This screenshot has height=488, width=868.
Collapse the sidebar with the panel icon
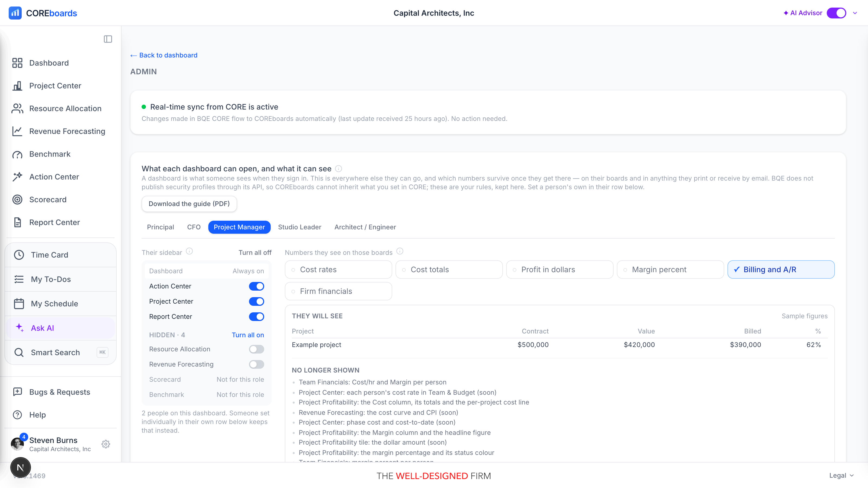[x=108, y=39]
